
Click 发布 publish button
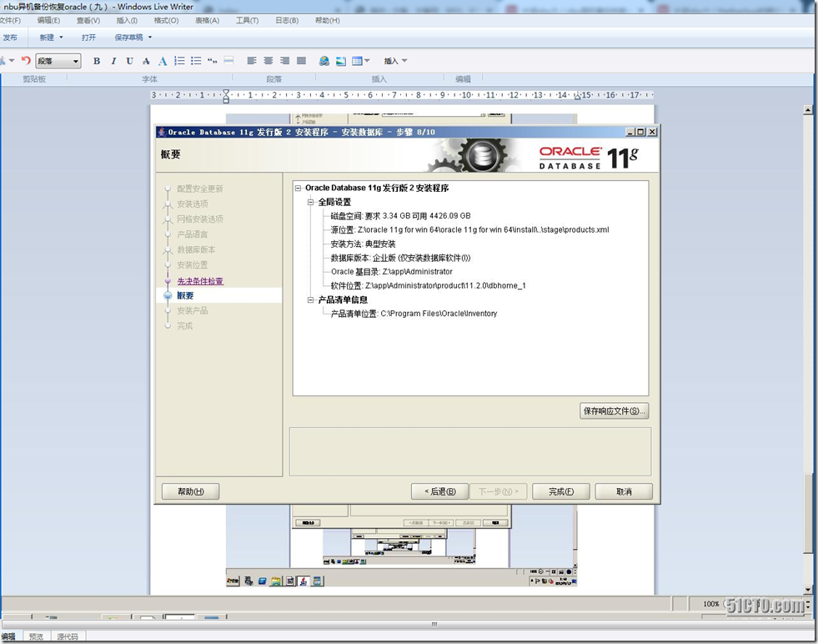click(x=10, y=38)
